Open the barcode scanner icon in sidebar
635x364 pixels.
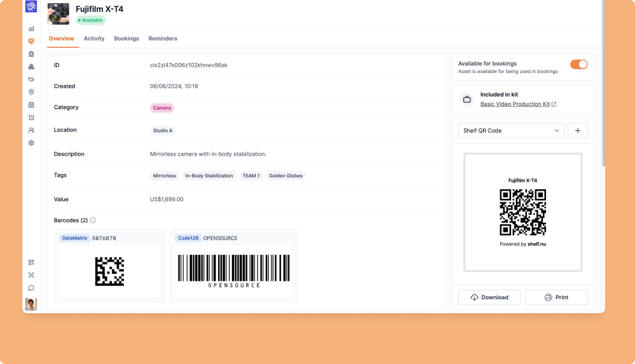[x=31, y=275]
